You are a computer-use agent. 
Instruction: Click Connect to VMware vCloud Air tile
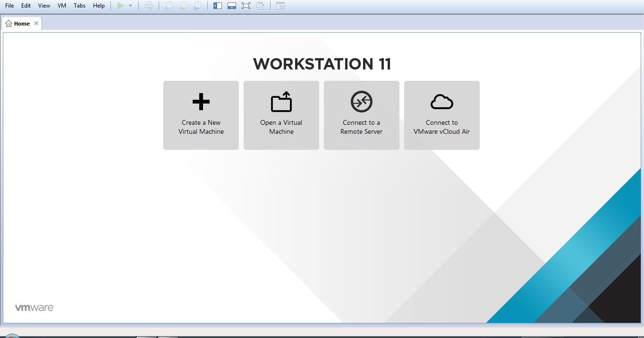coord(442,115)
